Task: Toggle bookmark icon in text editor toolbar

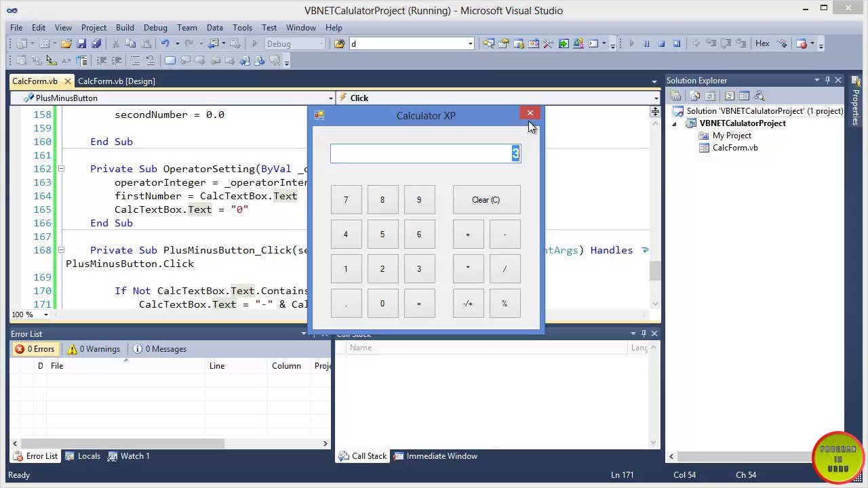Action: tap(170, 60)
